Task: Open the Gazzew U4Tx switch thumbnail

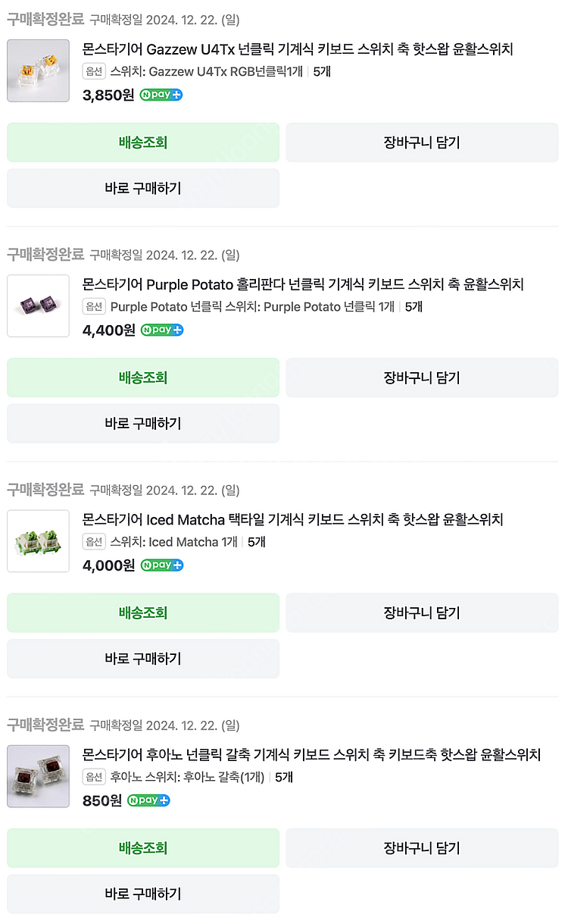Action: tap(38, 70)
